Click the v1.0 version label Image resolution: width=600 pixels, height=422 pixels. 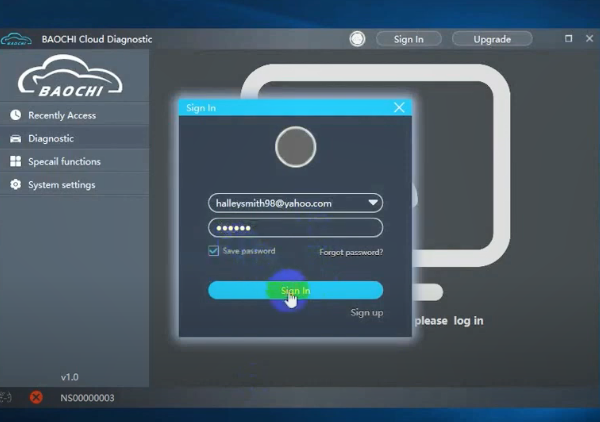coord(70,377)
